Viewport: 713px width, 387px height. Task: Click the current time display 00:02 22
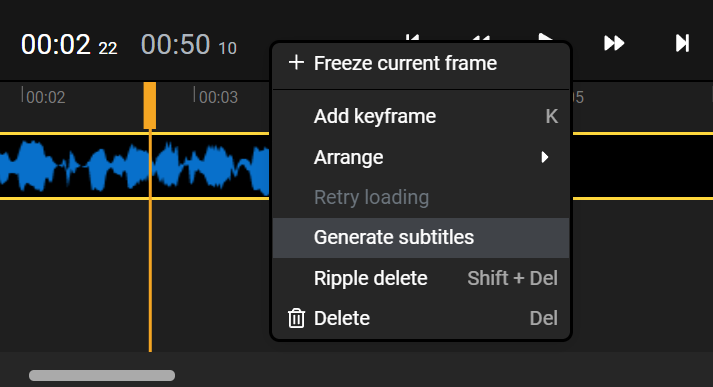69,45
